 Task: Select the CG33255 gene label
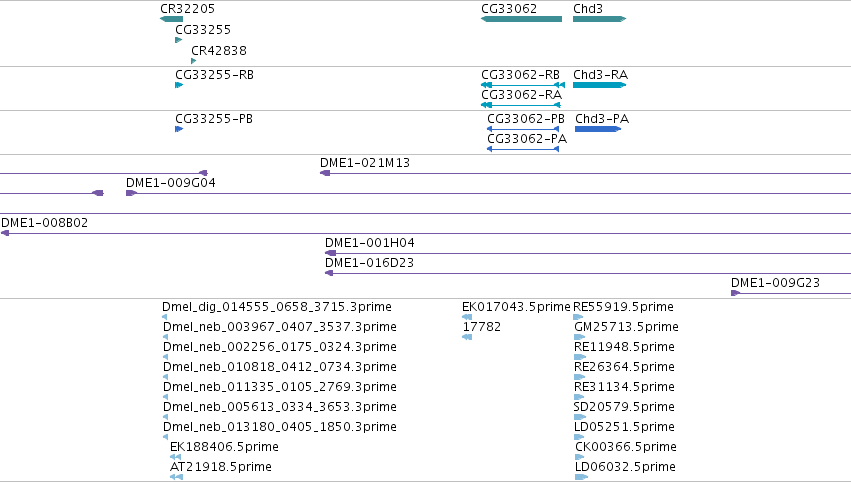(203, 29)
